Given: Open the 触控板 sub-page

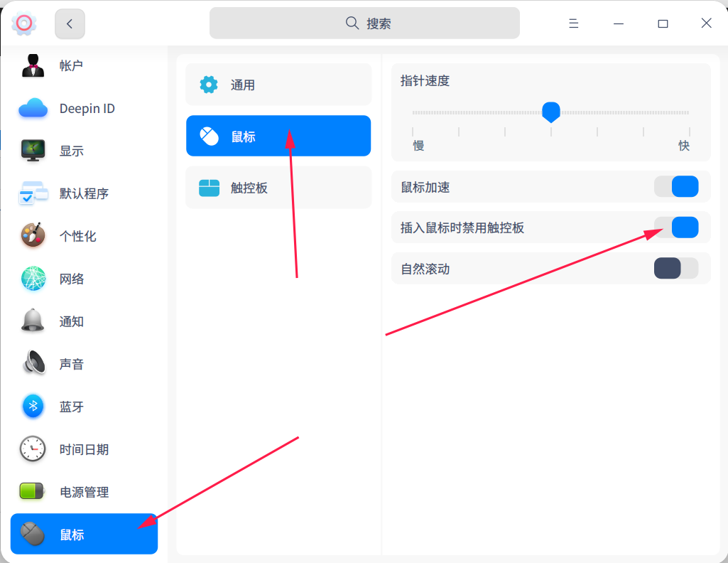Looking at the screenshot, I should coord(278,188).
